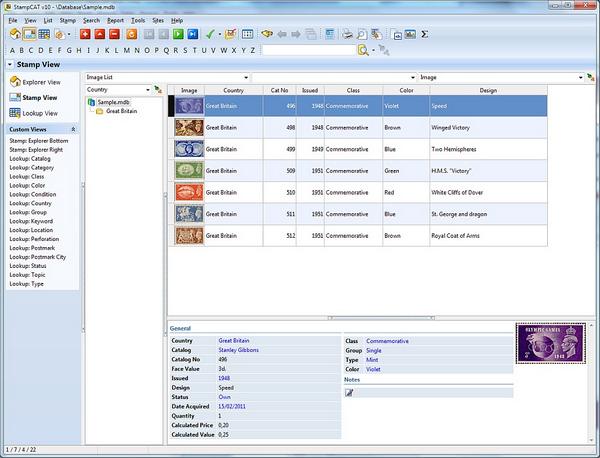Collapse the Custom Views section
This screenshot has width=600, height=458.
(x=73, y=129)
